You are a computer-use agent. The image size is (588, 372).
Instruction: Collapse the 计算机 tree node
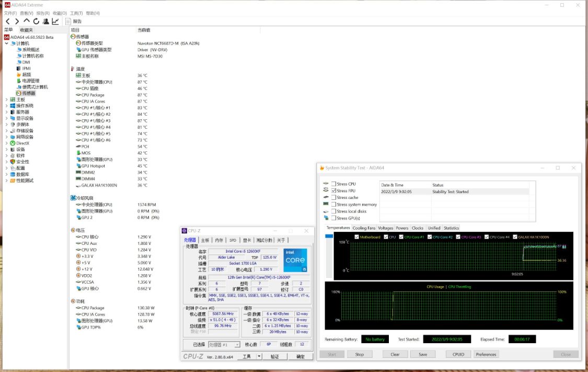click(x=6, y=43)
